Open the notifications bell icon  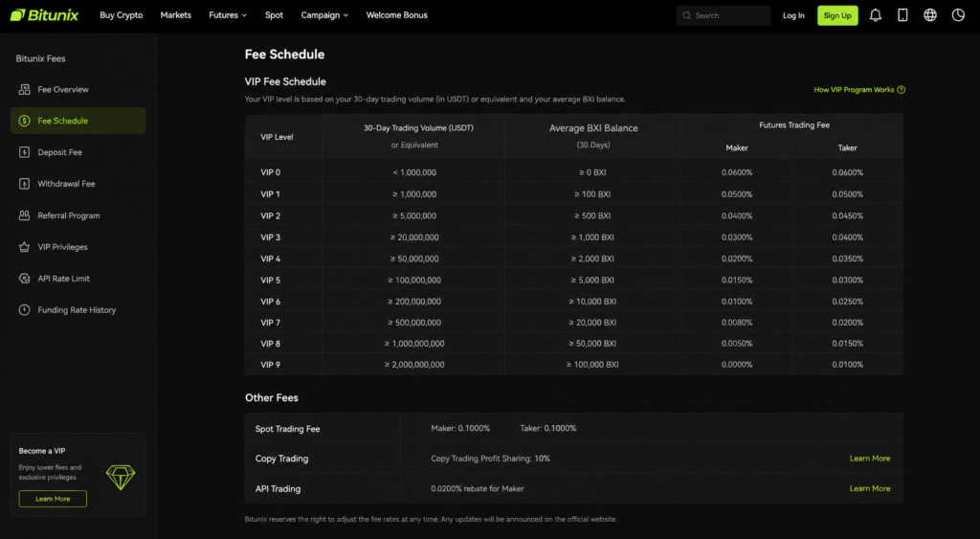click(x=876, y=15)
